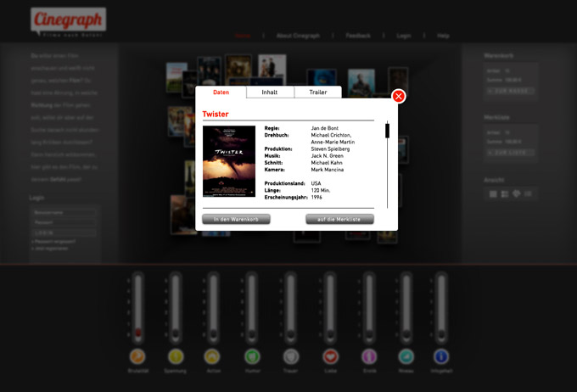The image size is (577, 392).
Task: Close the Twister details popup
Action: tap(399, 97)
